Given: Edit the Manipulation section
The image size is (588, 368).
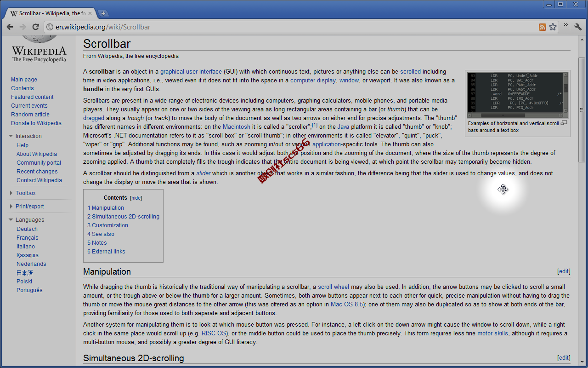Looking at the screenshot, I should point(564,271).
